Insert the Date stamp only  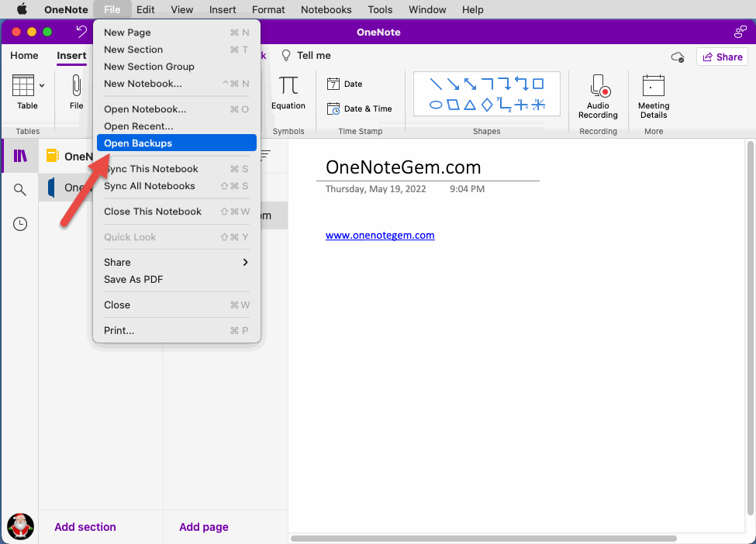click(x=345, y=84)
